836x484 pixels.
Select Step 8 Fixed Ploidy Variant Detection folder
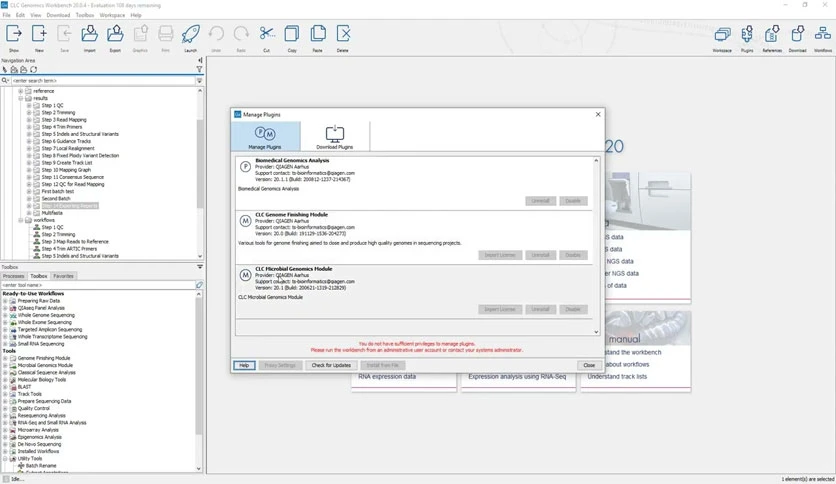[x=80, y=156]
